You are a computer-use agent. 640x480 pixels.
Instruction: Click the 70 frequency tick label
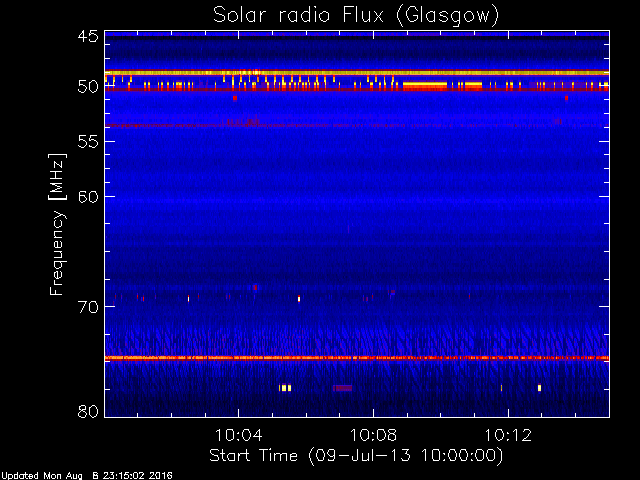point(88,307)
